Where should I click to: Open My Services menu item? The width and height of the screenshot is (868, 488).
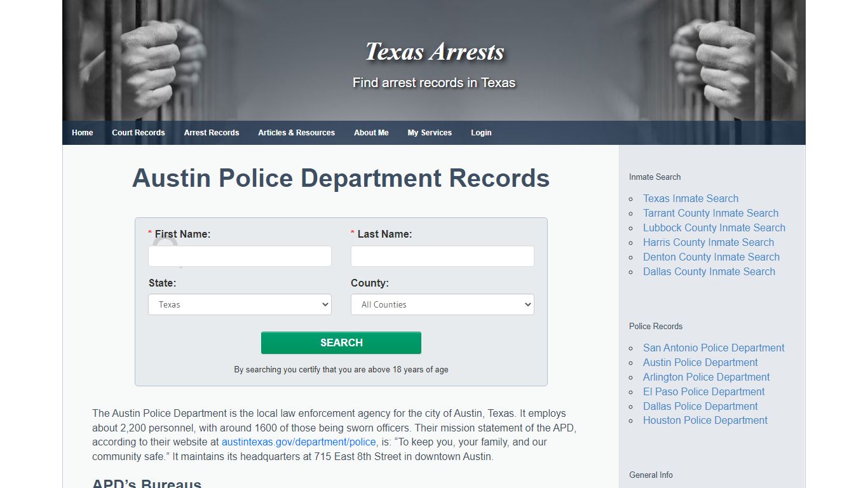tap(430, 133)
